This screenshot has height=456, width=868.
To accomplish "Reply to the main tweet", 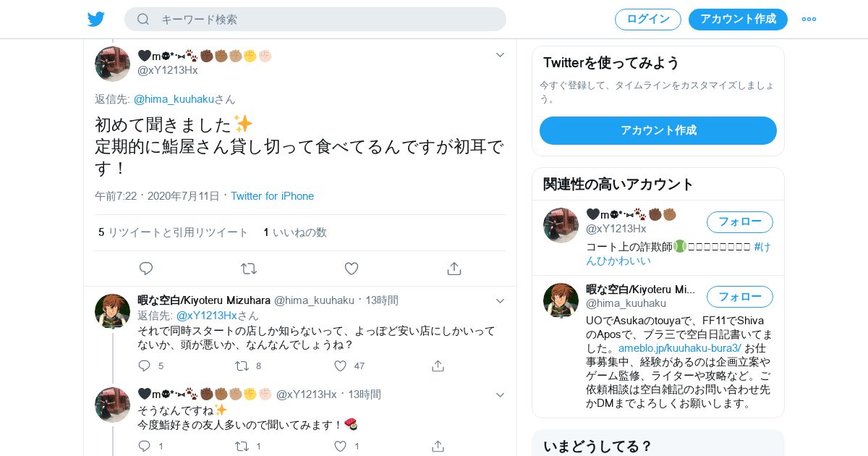I will tap(146, 269).
